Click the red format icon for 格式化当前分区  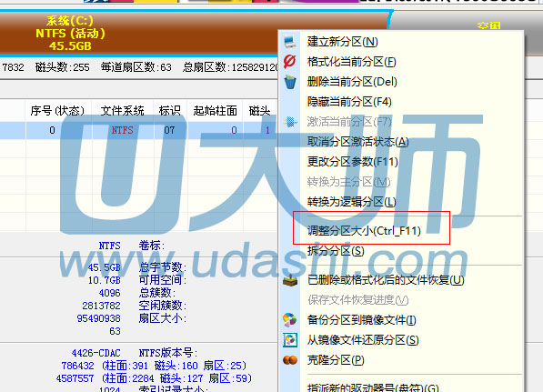290,62
